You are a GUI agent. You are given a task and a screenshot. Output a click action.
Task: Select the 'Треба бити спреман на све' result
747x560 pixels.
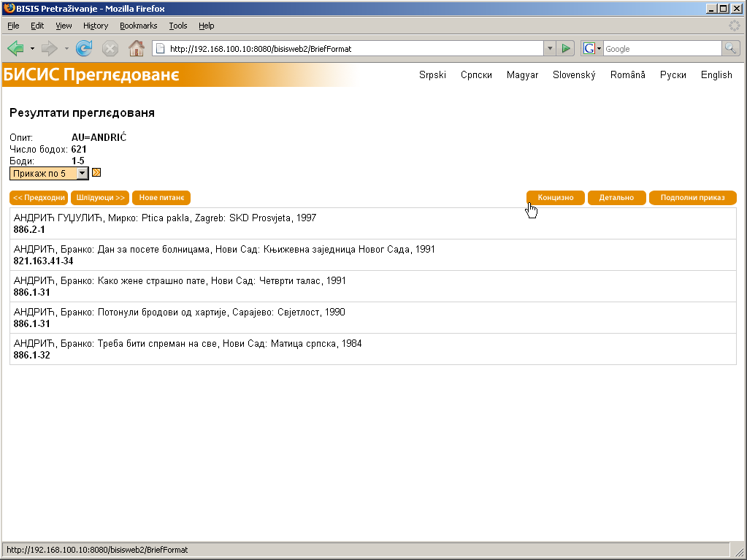click(373, 349)
